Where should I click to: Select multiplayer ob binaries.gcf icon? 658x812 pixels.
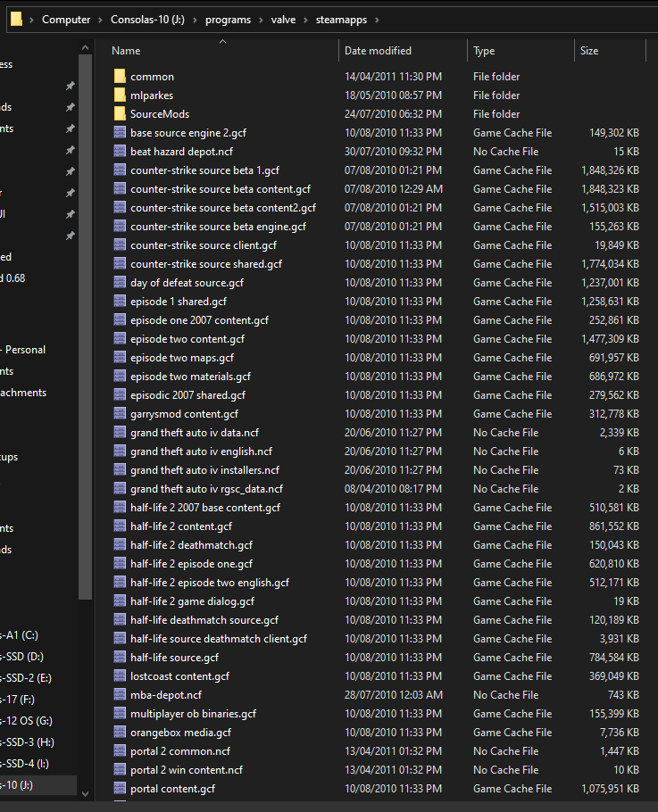pos(120,713)
